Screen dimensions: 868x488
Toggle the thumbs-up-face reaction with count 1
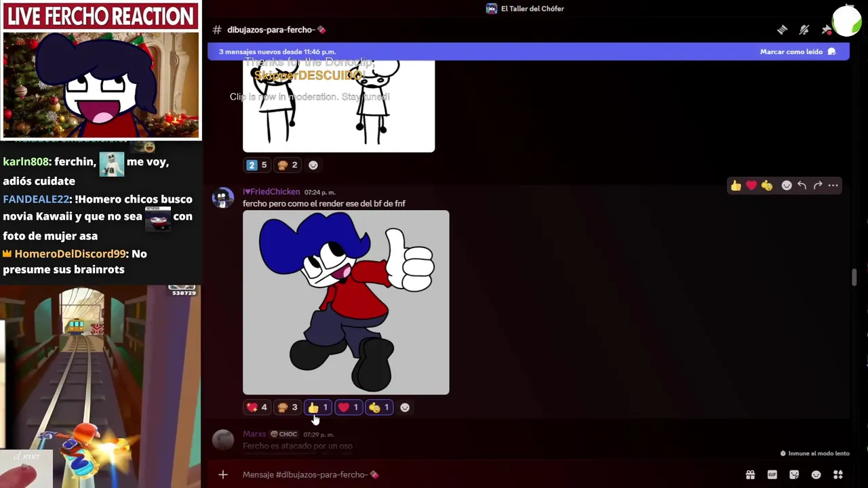(379, 407)
